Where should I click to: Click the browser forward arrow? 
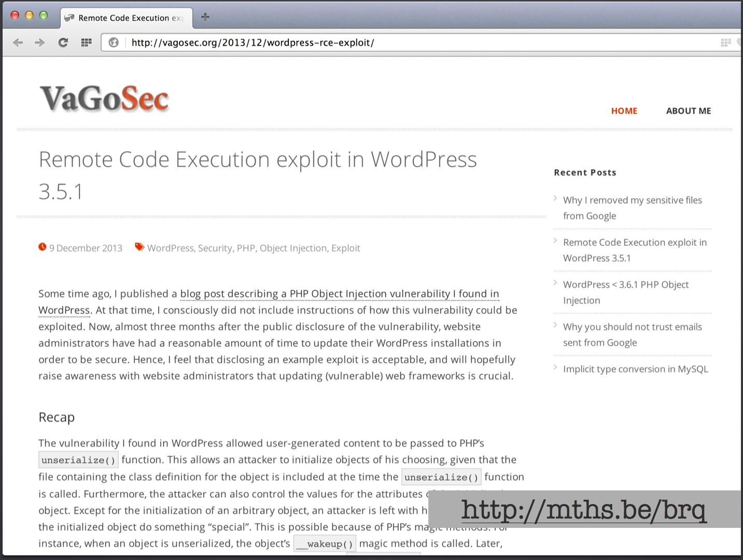pyautogui.click(x=40, y=43)
